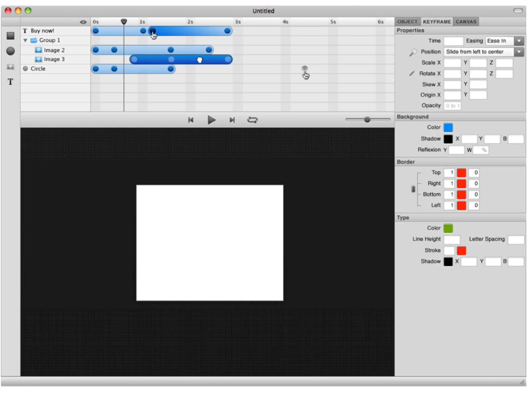The width and height of the screenshot is (532, 399).
Task: Skip to the animation start
Action: [x=191, y=120]
